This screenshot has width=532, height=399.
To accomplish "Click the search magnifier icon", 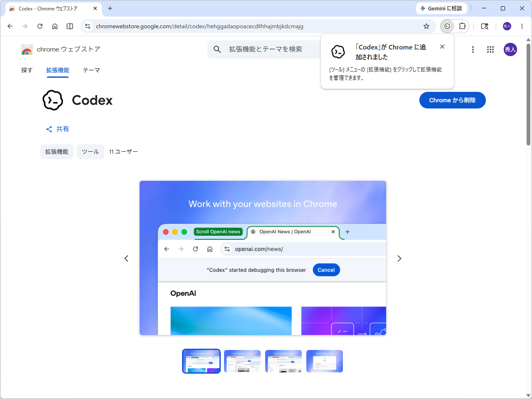I will pos(217,49).
